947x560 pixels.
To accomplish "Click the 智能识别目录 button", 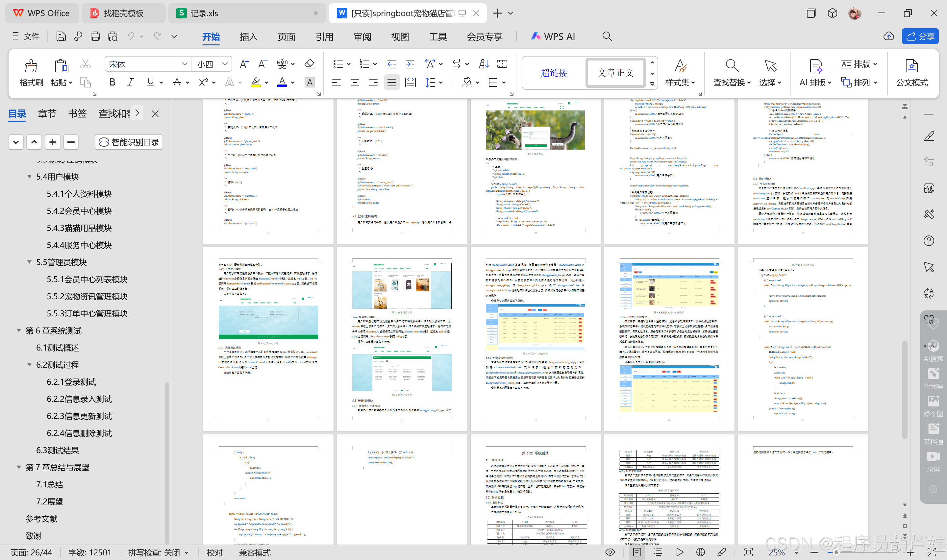I will pyautogui.click(x=129, y=142).
